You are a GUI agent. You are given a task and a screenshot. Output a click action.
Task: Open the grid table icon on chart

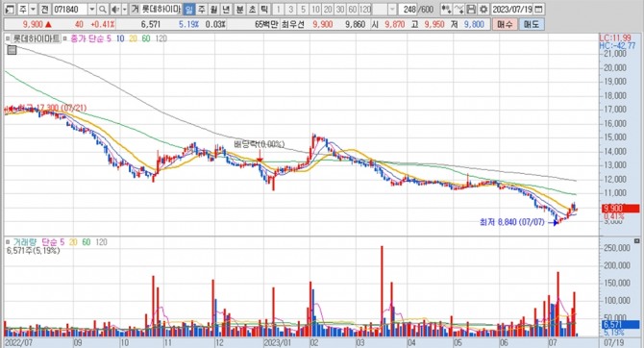12,50
